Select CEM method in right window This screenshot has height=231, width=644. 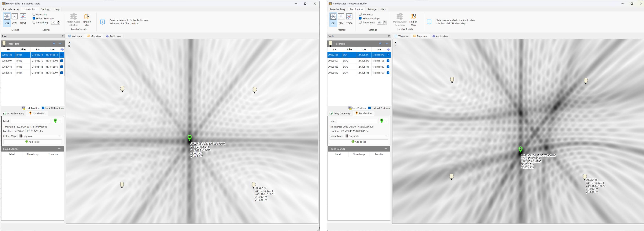341,19
